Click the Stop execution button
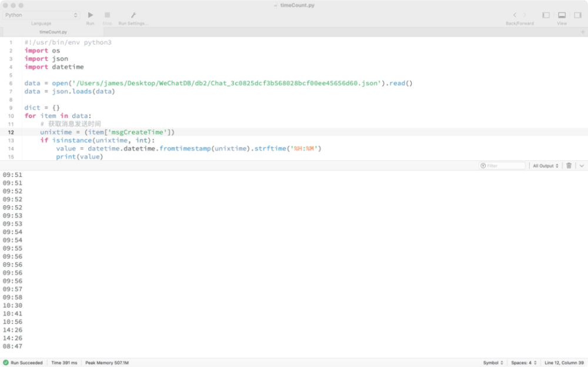This screenshot has width=588, height=367. tap(107, 15)
